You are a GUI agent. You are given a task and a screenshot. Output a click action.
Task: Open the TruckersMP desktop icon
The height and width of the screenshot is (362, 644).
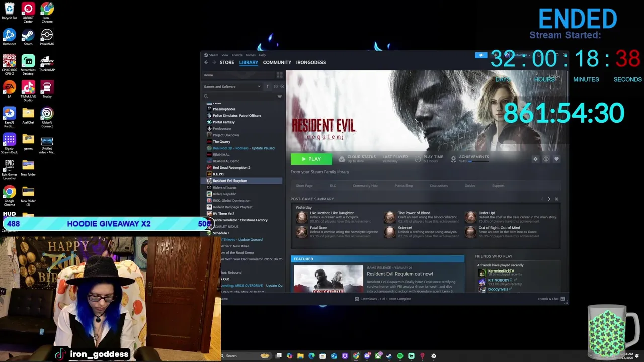[x=47, y=64]
